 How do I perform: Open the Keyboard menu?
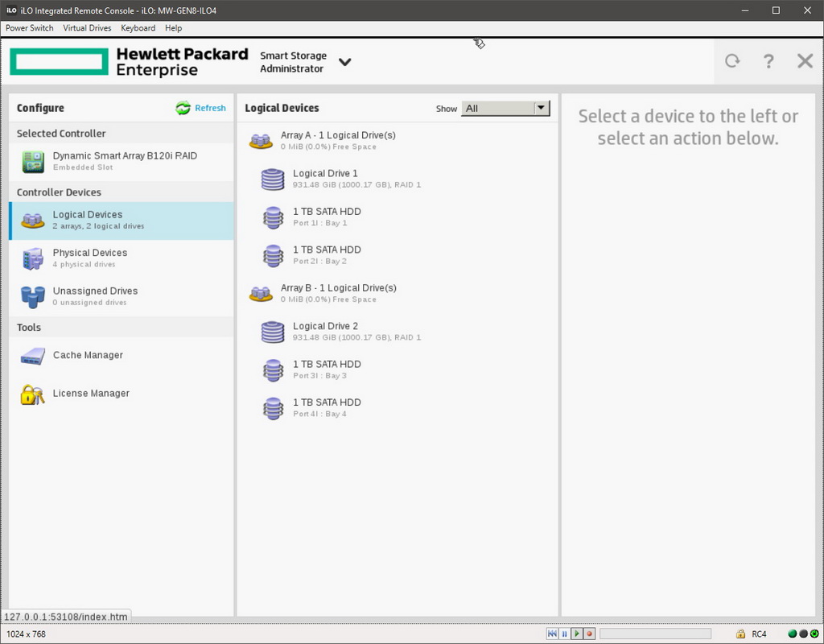coord(138,28)
